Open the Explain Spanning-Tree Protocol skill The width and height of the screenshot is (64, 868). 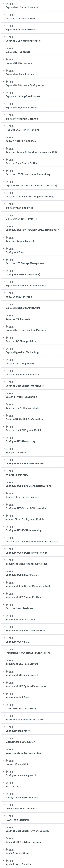(23, 96)
